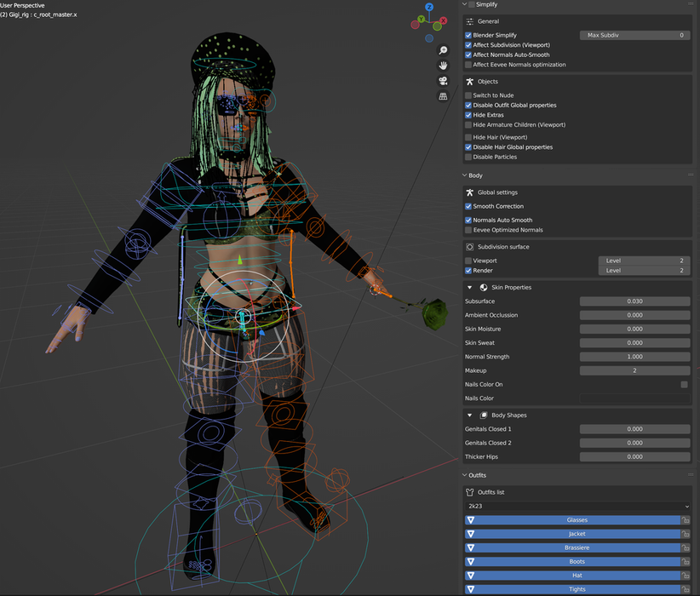
Task: Enable Affect Eevee Normals optimization
Action: click(x=468, y=65)
